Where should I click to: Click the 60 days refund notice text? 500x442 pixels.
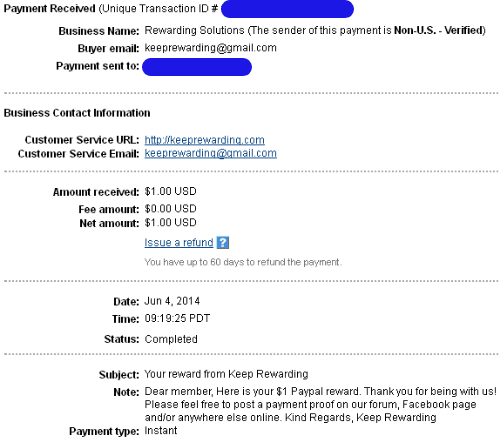243,262
